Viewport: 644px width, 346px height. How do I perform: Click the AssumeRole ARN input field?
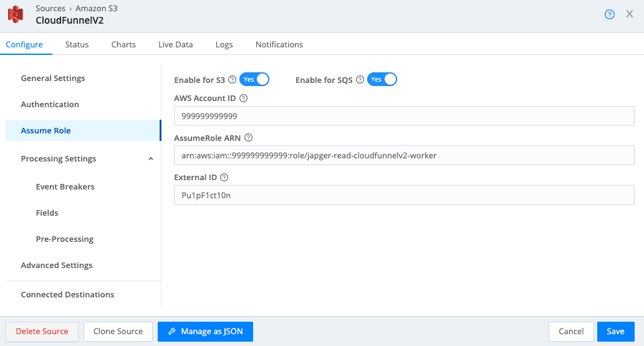click(x=404, y=155)
